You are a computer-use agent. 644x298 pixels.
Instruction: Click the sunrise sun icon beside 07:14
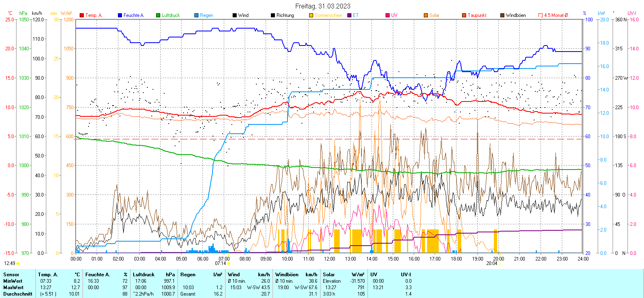(229, 264)
